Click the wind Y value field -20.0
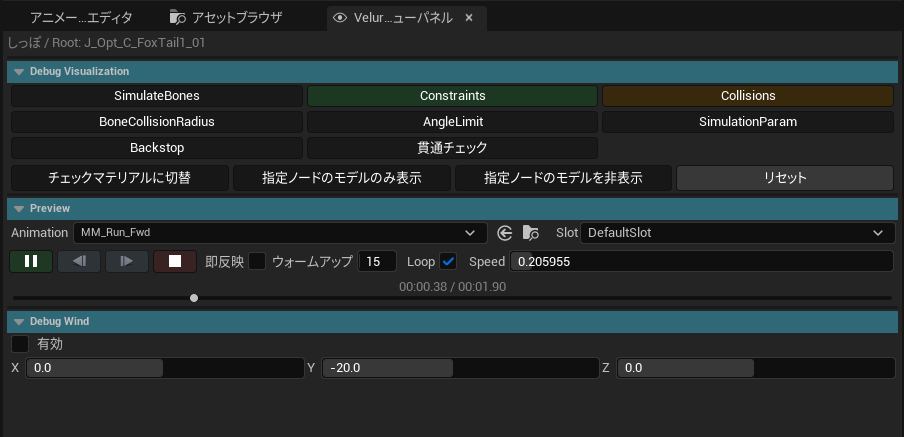Image resolution: width=904 pixels, height=437 pixels. coord(460,368)
